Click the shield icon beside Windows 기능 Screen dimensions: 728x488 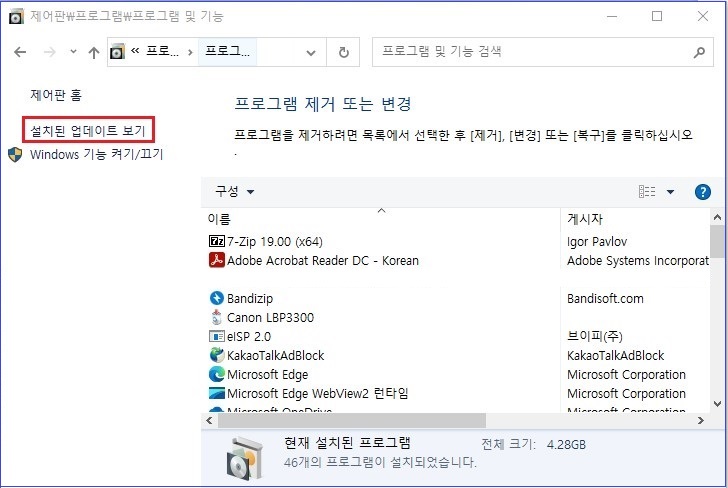coord(15,155)
